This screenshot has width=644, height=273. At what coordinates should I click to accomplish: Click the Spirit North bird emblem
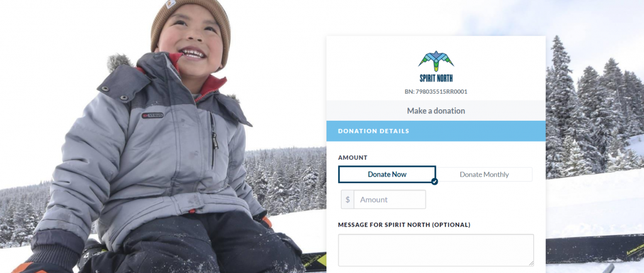[x=436, y=61]
